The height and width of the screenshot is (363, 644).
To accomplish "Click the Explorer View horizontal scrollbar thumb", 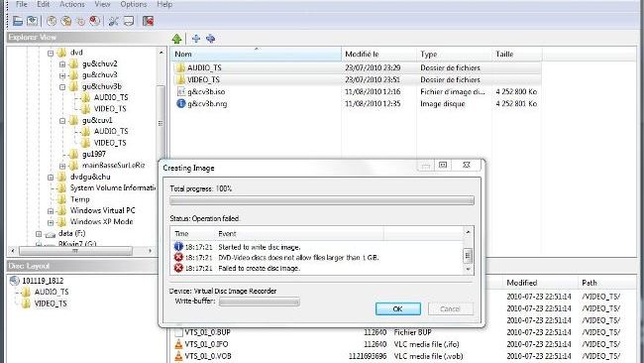I will click(x=75, y=250).
